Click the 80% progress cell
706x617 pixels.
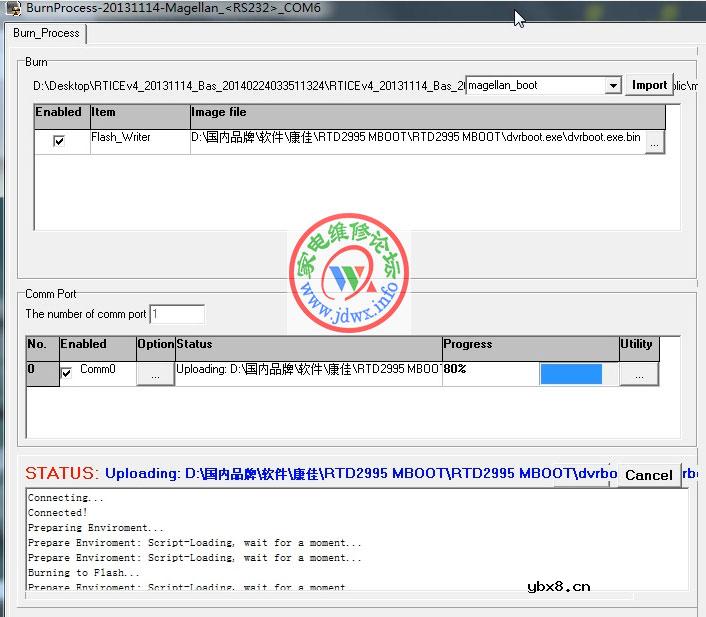click(x=488, y=370)
